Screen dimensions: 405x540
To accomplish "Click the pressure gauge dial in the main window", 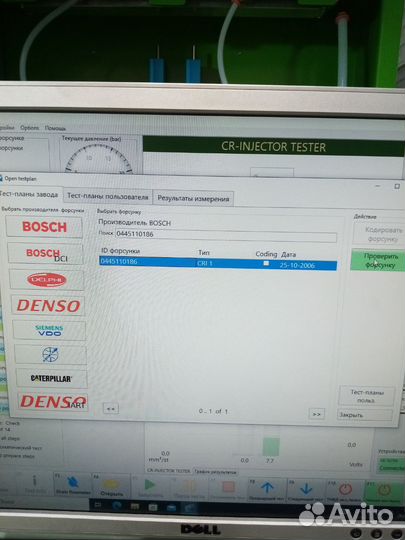I will [98, 158].
